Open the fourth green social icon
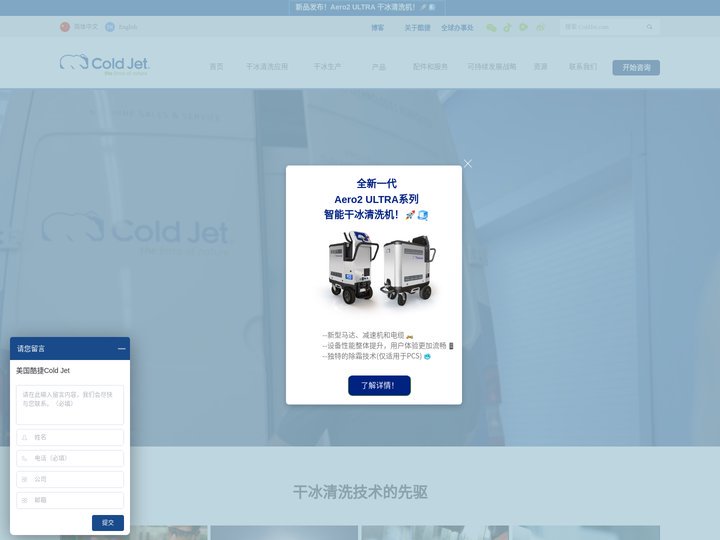This screenshot has width=720, height=540. coord(540,28)
